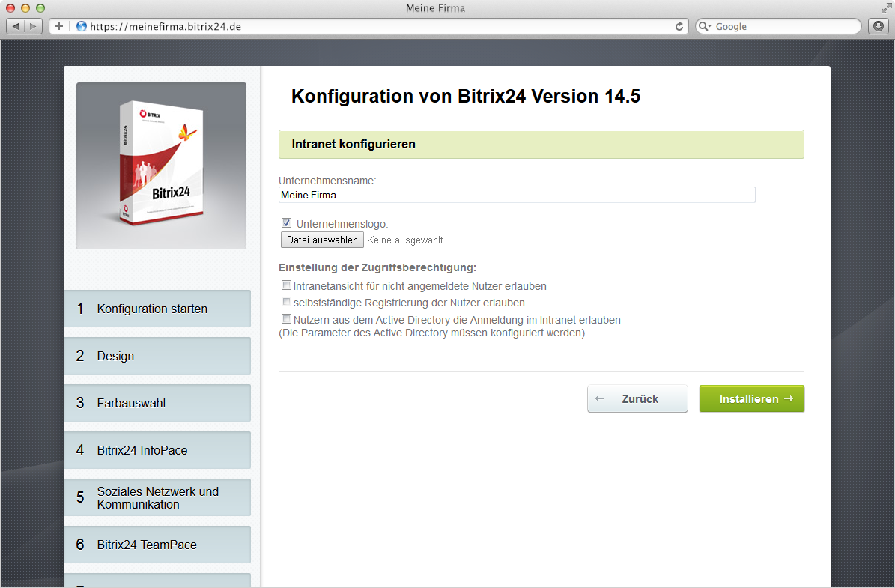Click the Intranet konfigurieren section header

(x=541, y=144)
